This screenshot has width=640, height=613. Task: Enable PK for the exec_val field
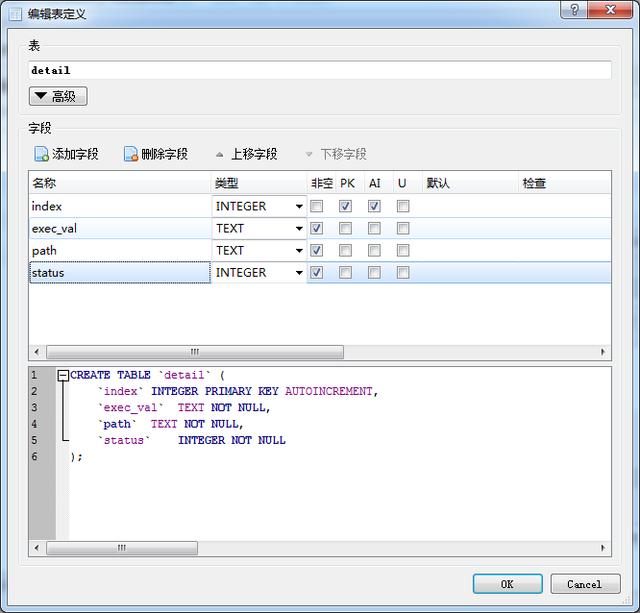point(345,228)
